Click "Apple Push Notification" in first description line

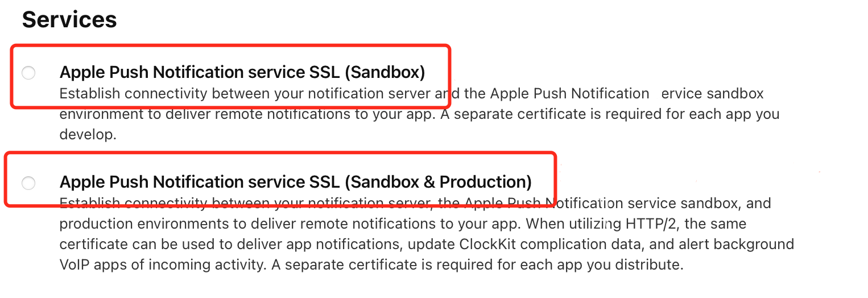[x=569, y=93]
